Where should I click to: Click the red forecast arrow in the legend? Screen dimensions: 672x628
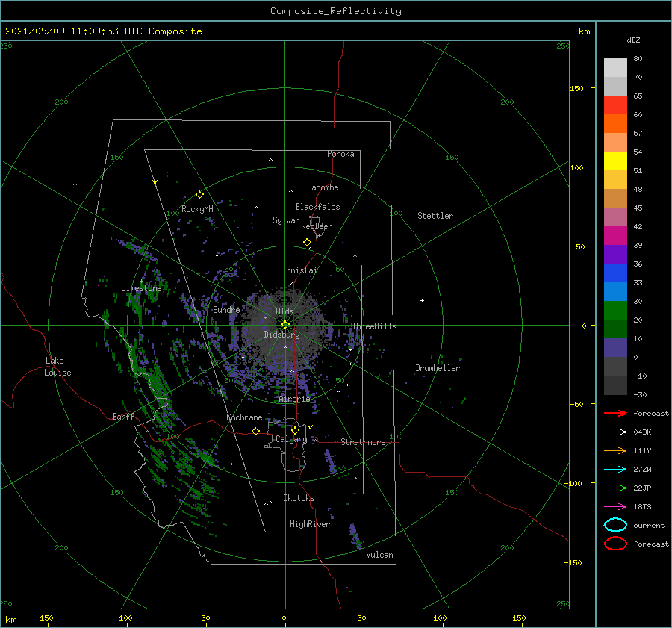click(x=615, y=413)
